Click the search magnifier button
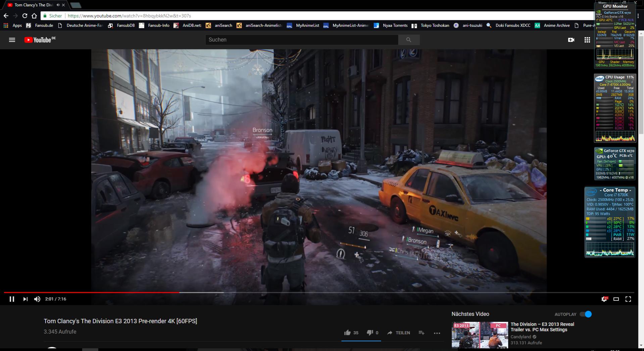The width and height of the screenshot is (644, 351). tap(409, 40)
